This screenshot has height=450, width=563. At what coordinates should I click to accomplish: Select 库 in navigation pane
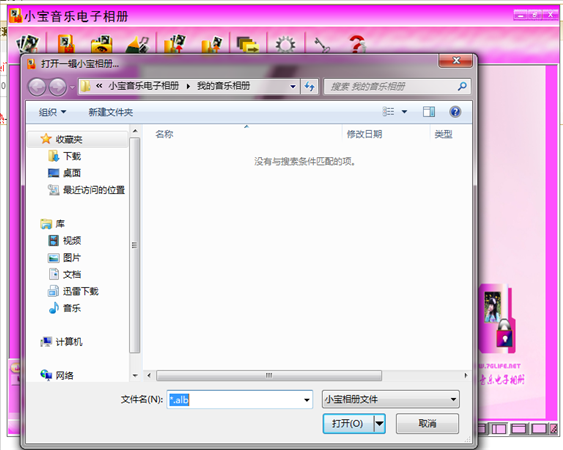point(52,224)
